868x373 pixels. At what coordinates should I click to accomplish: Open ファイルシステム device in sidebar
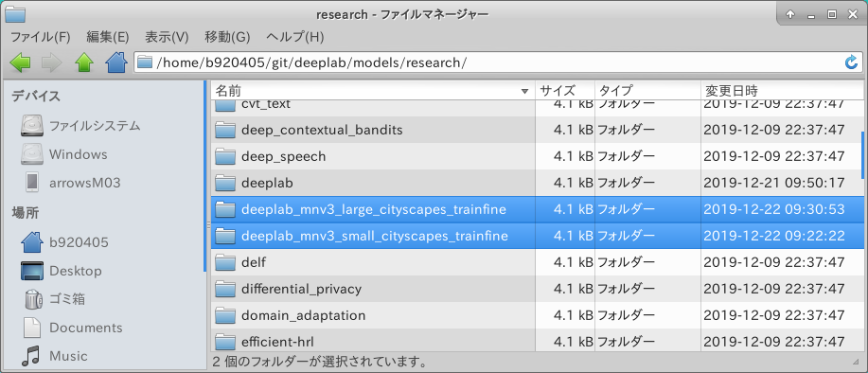pyautogui.click(x=80, y=126)
